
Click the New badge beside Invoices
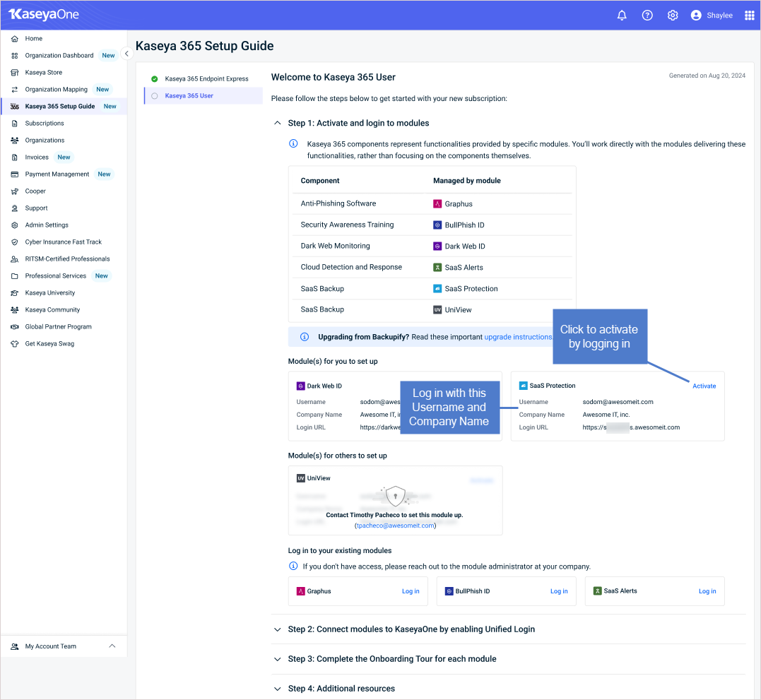point(64,158)
